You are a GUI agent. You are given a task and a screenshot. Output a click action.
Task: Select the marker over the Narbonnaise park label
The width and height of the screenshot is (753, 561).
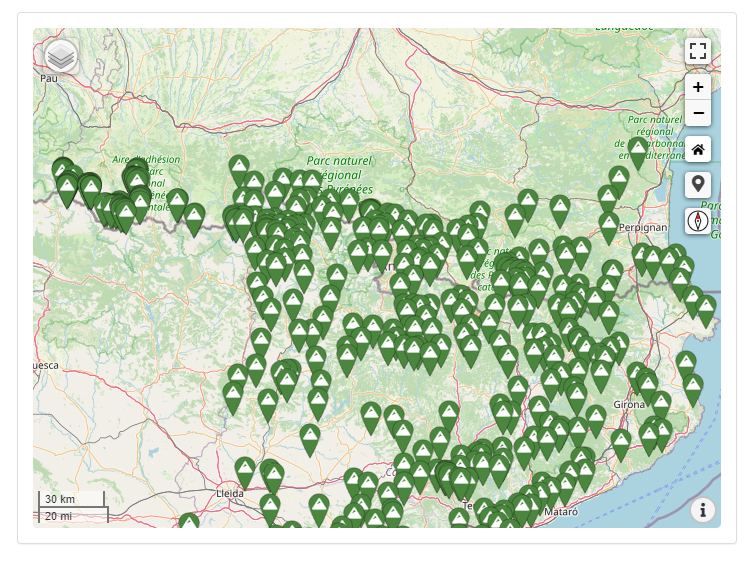tap(638, 152)
